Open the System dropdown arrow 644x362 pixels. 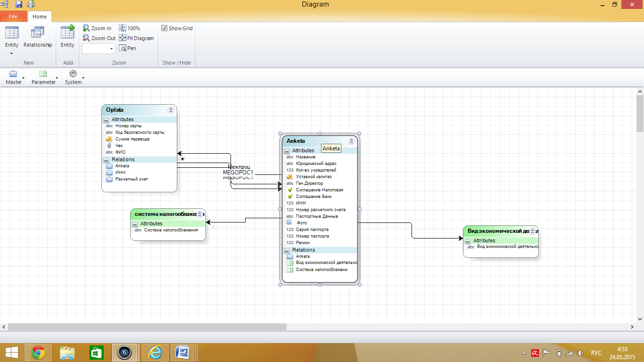pos(83,78)
